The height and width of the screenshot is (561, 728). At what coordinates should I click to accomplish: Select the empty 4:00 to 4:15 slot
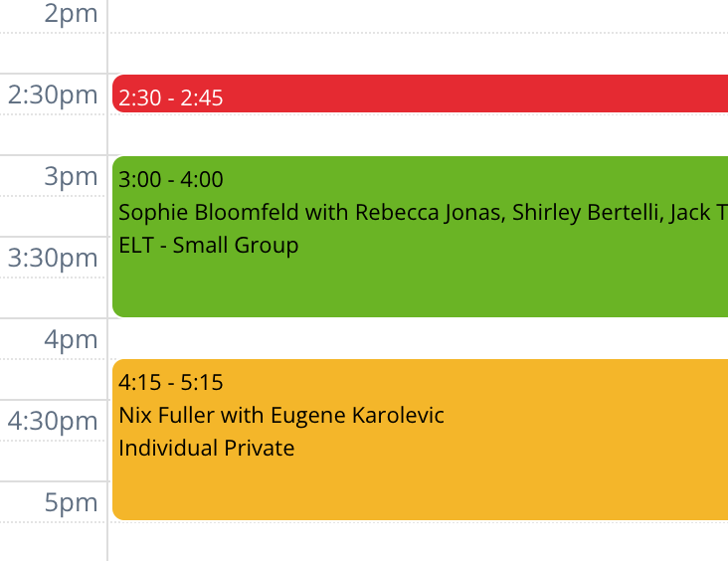(418, 338)
